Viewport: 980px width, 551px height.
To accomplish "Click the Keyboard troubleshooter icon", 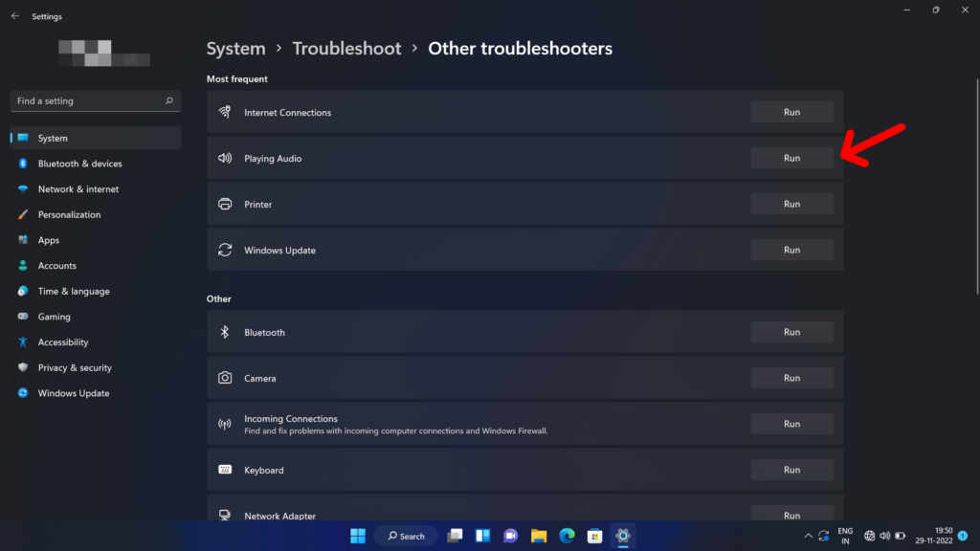I will [226, 470].
